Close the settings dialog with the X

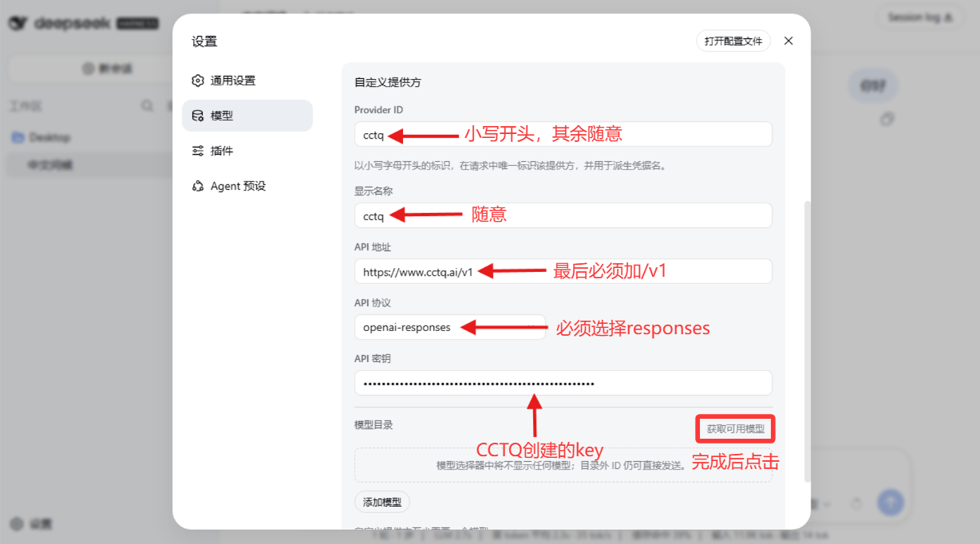[788, 41]
